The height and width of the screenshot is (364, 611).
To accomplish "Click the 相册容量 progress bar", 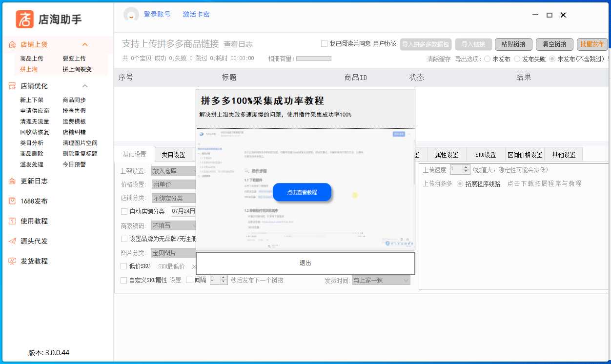I will click(313, 59).
